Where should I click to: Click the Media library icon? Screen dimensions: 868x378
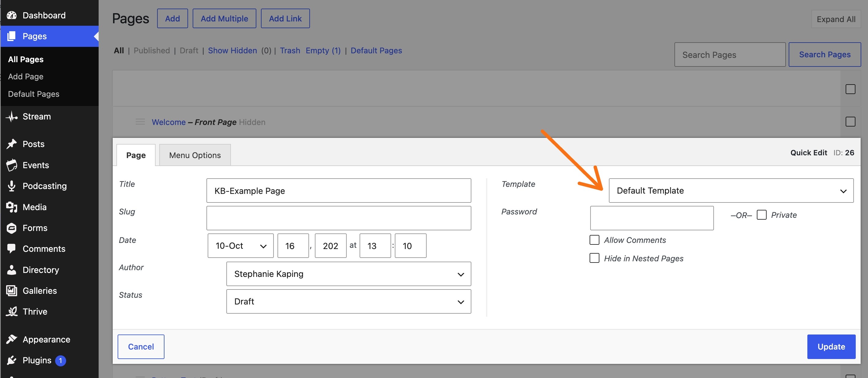click(x=12, y=207)
